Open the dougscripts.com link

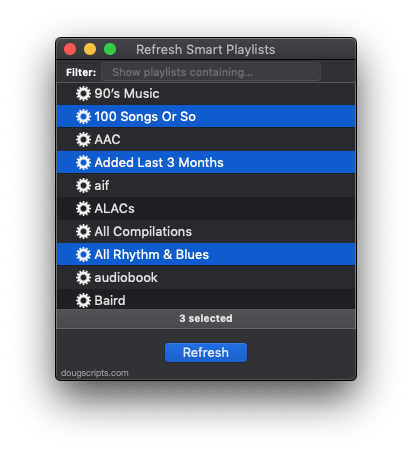point(95,373)
